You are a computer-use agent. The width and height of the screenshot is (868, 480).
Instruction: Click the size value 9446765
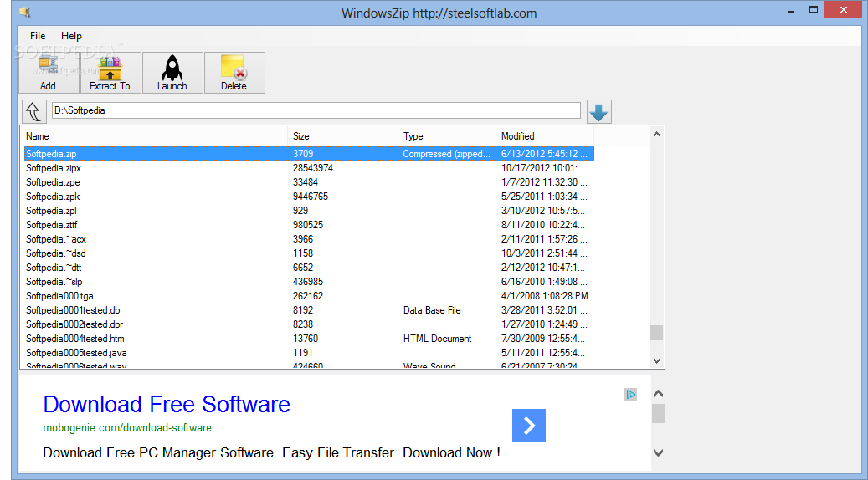click(311, 197)
